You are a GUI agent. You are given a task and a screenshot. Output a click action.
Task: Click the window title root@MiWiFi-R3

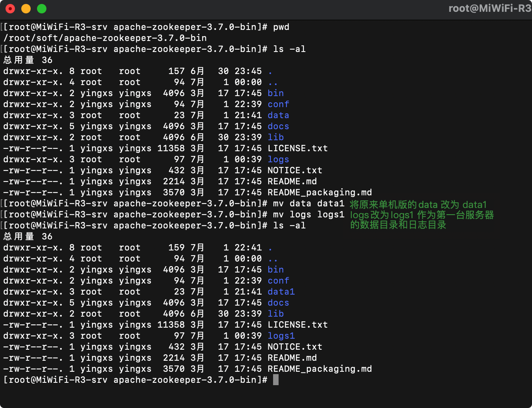(x=490, y=8)
